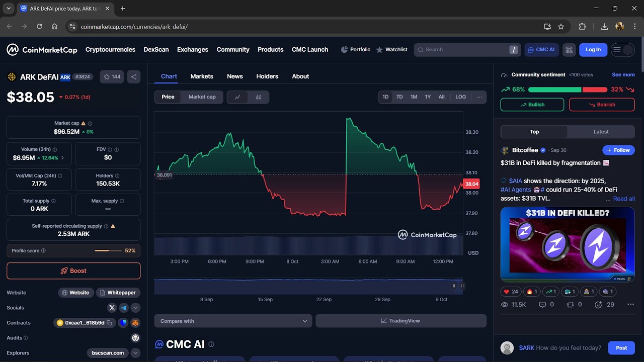The image size is (644, 362).
Task: Click the audit badge icon
Action: pyautogui.click(x=135, y=338)
